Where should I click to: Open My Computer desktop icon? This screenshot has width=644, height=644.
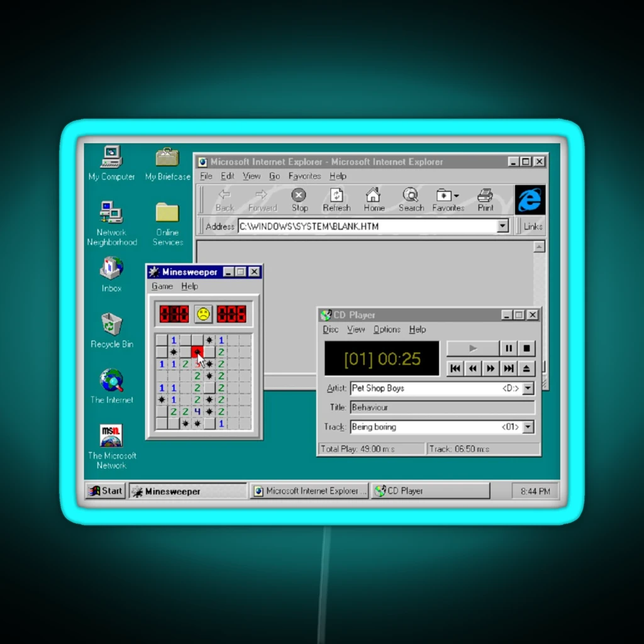111,163
